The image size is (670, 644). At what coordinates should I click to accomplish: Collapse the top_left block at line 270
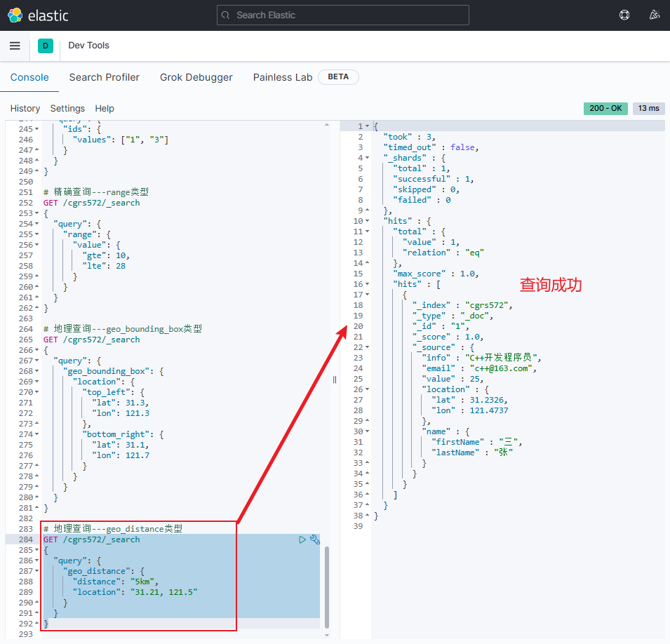click(36, 392)
